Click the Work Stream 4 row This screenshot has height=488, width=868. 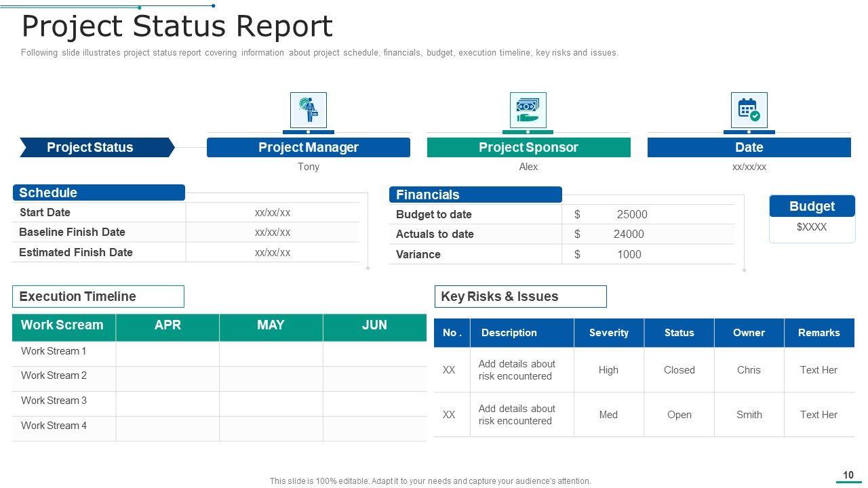point(219,429)
